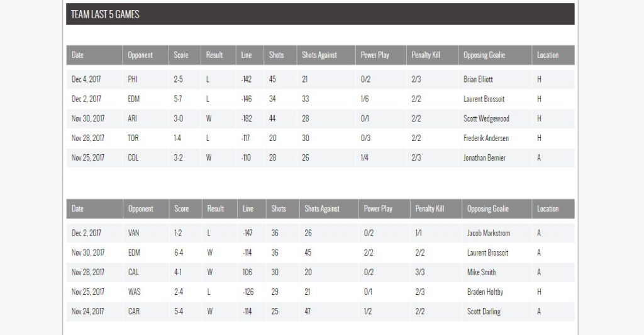Click the Nov 24, 2017 date cell
The width and height of the screenshot is (644, 335).
(88, 312)
